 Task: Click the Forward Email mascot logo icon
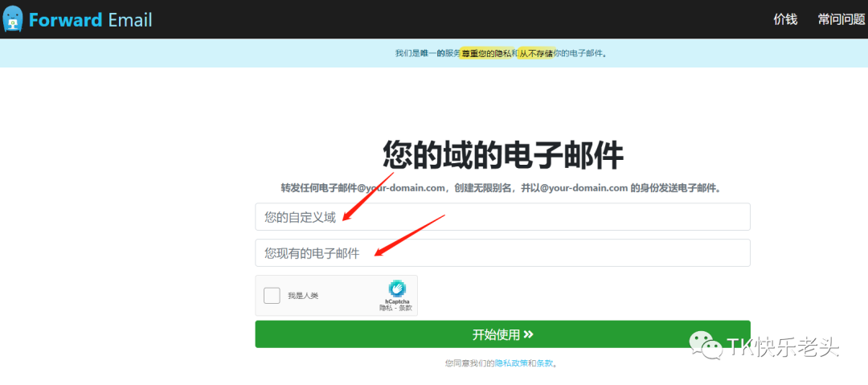click(12, 18)
